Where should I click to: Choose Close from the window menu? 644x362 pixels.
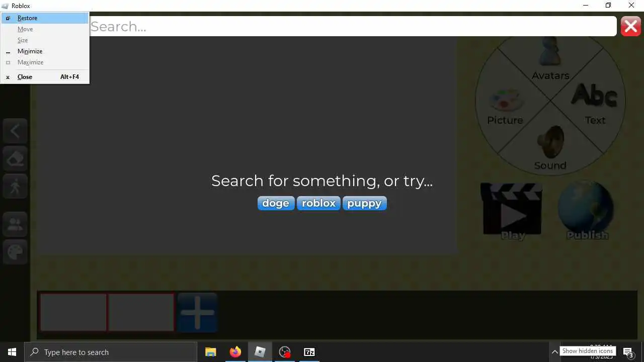(45, 77)
